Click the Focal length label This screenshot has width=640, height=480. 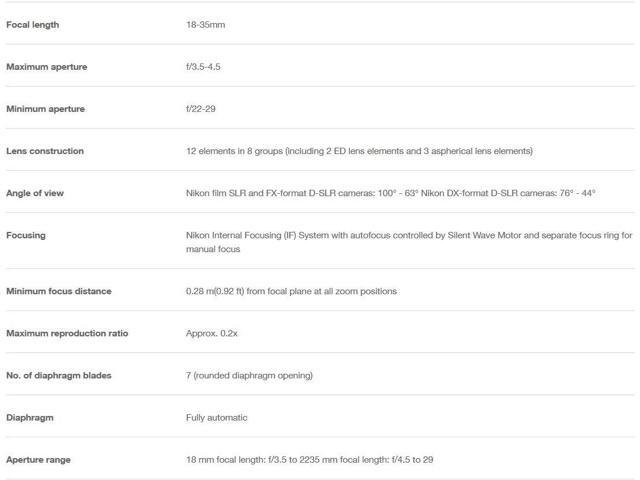33,25
